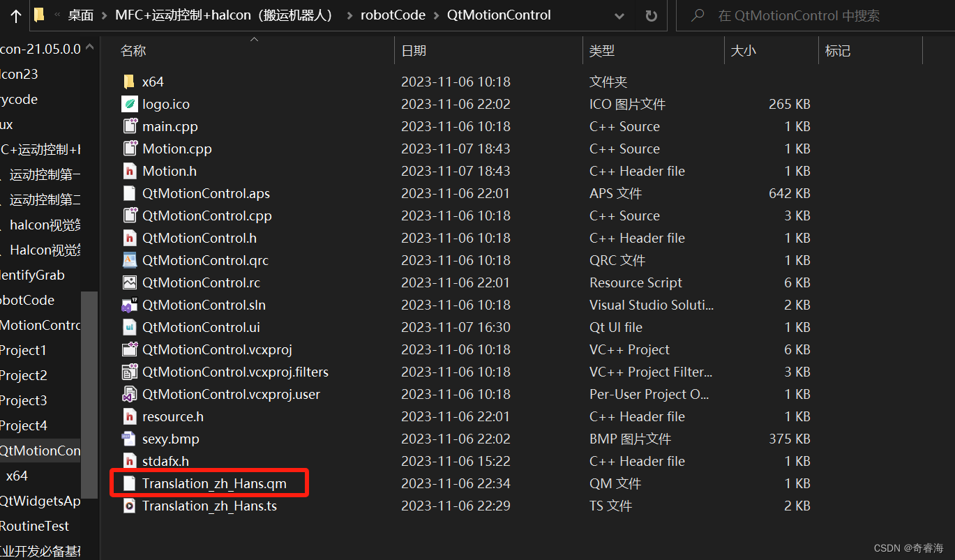Sort by 标记 column header
Viewport: 955px width, 560px height.
click(838, 50)
